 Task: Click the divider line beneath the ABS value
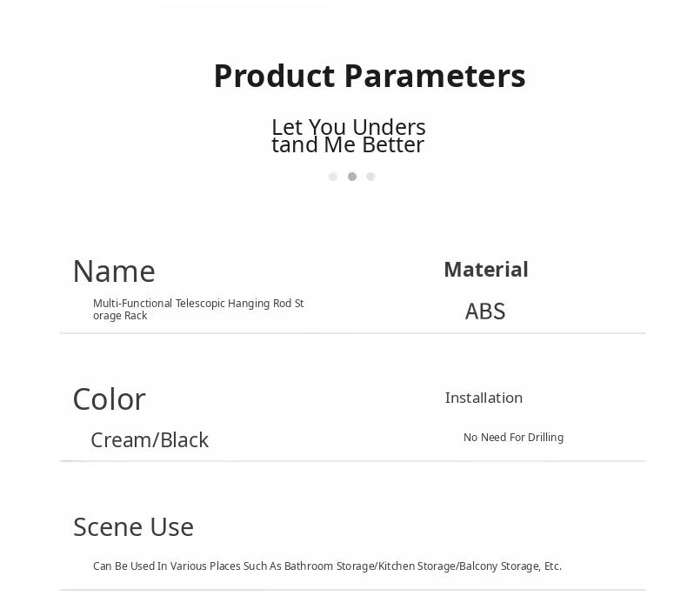(522, 333)
